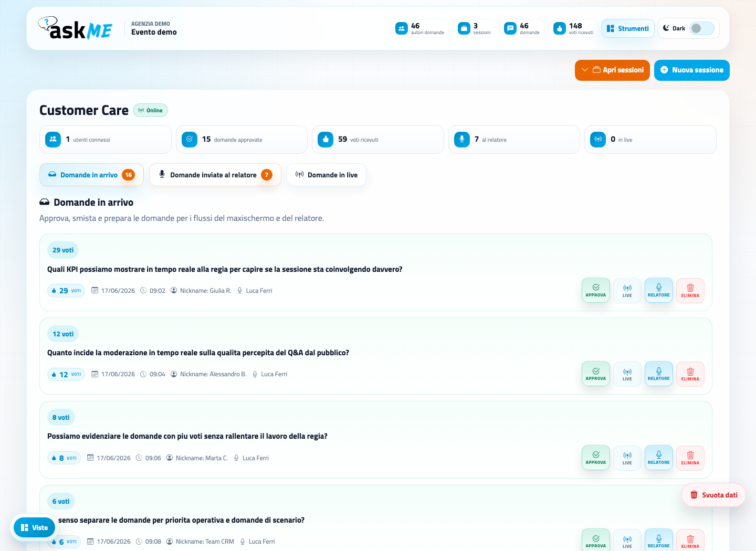756x551 pixels.
Task: Click the voti ricevuti thumbs-up icon in header
Action: pos(560,28)
